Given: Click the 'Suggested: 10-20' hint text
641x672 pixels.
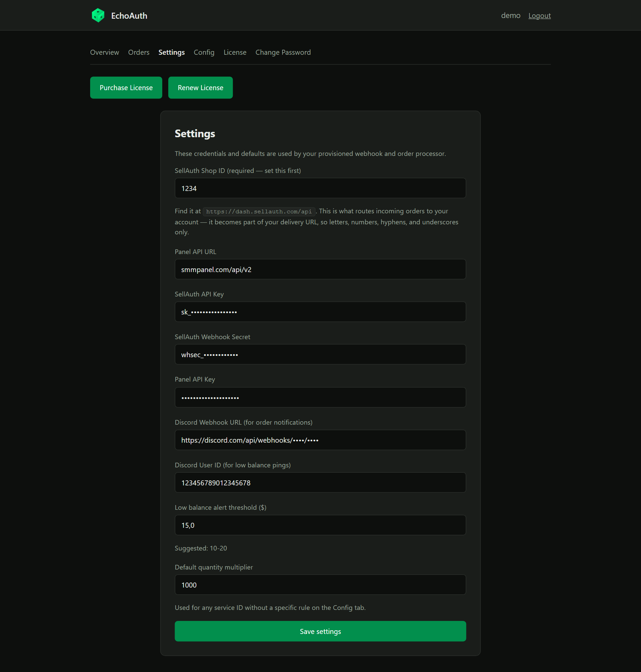Looking at the screenshot, I should 201,548.
